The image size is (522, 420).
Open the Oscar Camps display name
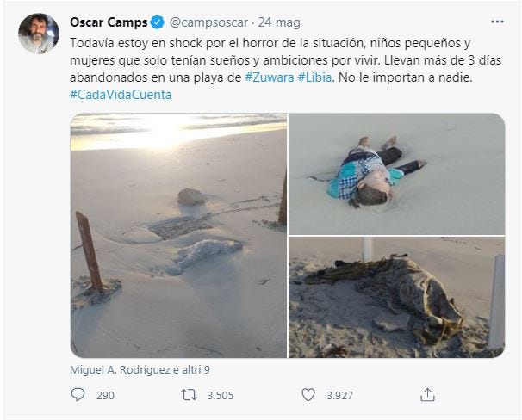tap(109, 22)
